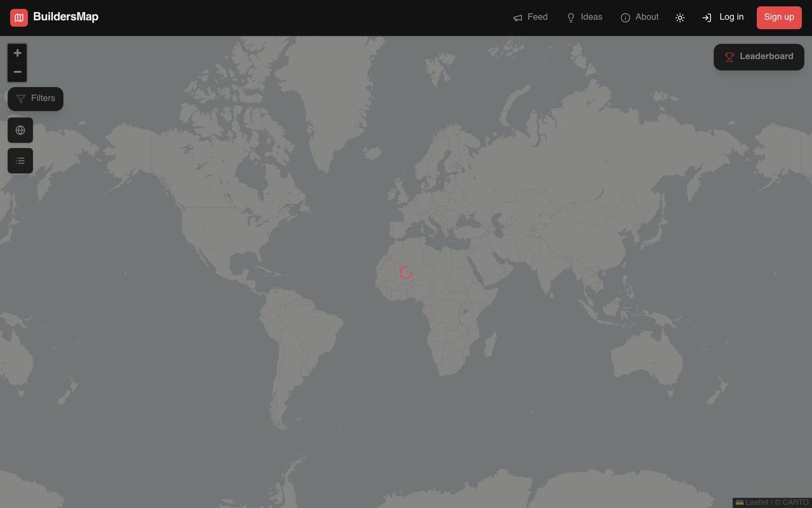Open the About page

point(639,17)
